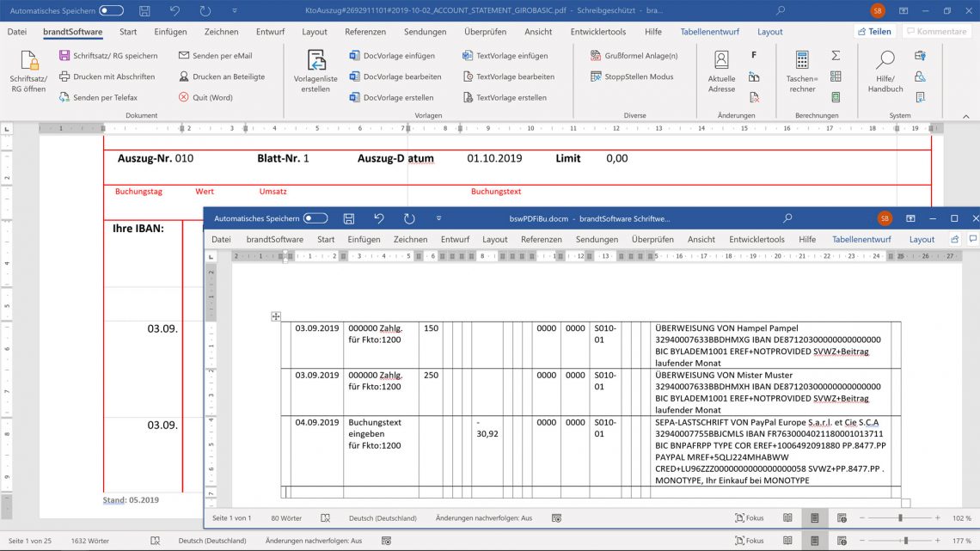Click the green sheet icon in Berechnungen
Viewport: 980px width, 551px height.
coord(836,97)
